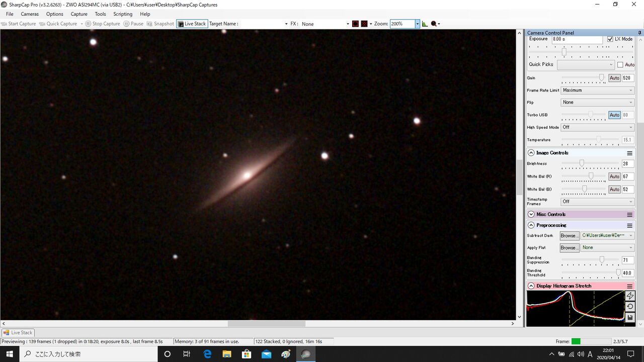644x362 pixels.
Task: Open the Help menu
Action: [145, 14]
